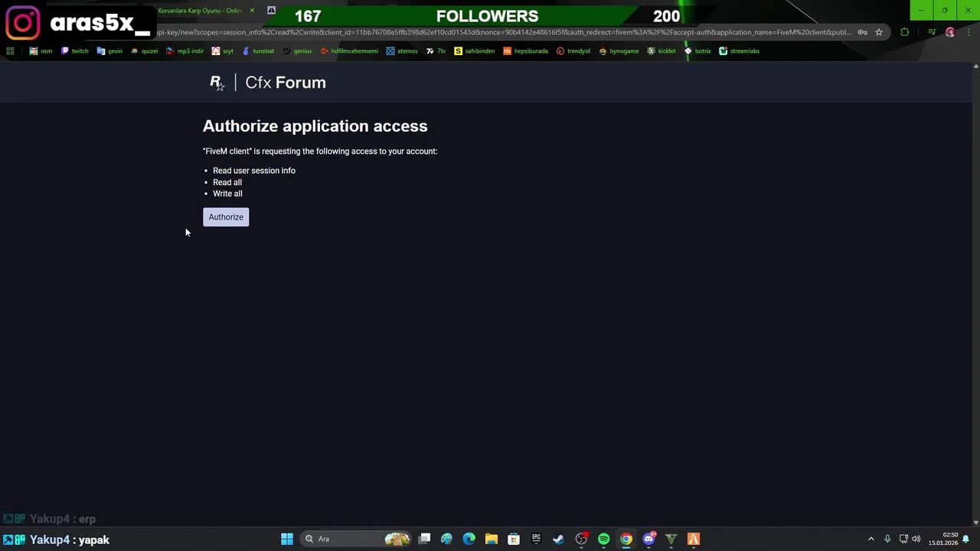Open the Chrome three-dot menu

[x=968, y=32]
